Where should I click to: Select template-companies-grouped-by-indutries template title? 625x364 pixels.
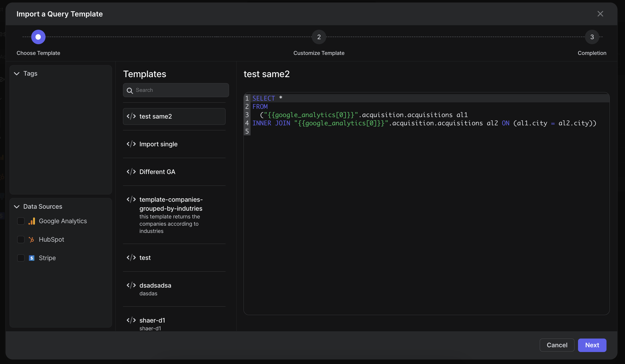(171, 204)
